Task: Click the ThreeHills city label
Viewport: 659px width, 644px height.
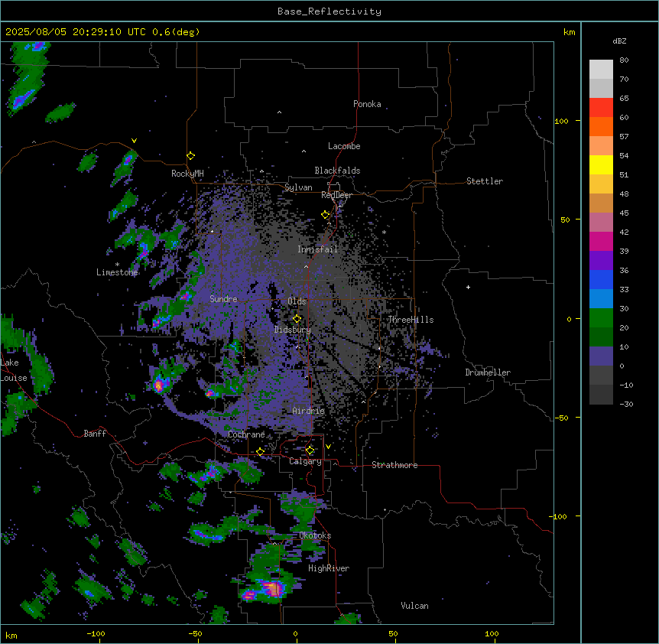Action: coord(411,320)
